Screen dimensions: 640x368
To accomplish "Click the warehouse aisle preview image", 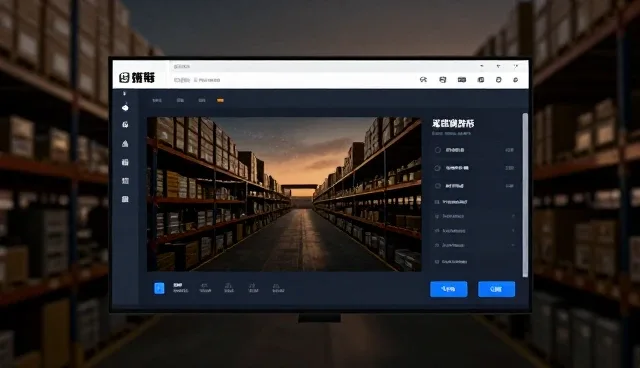I will pyautogui.click(x=284, y=194).
